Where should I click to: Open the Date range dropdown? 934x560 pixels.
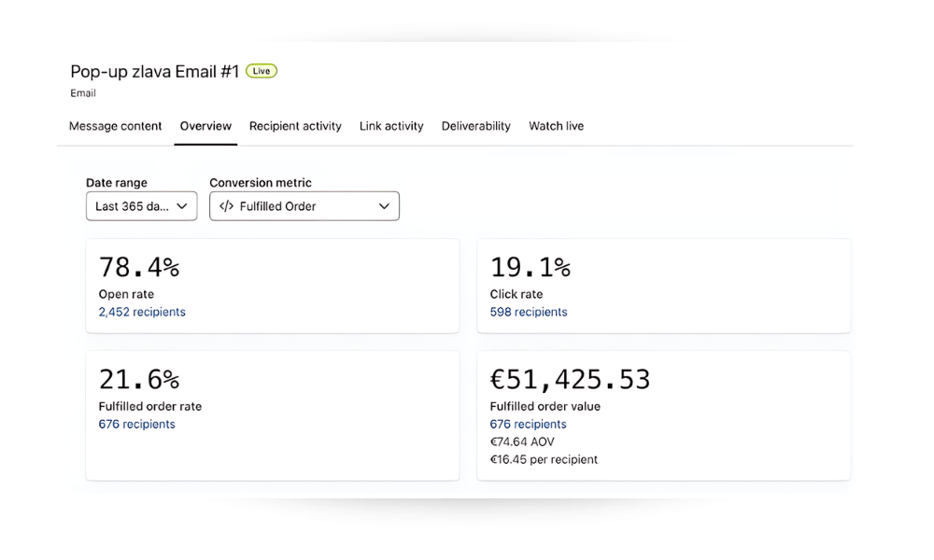click(141, 206)
